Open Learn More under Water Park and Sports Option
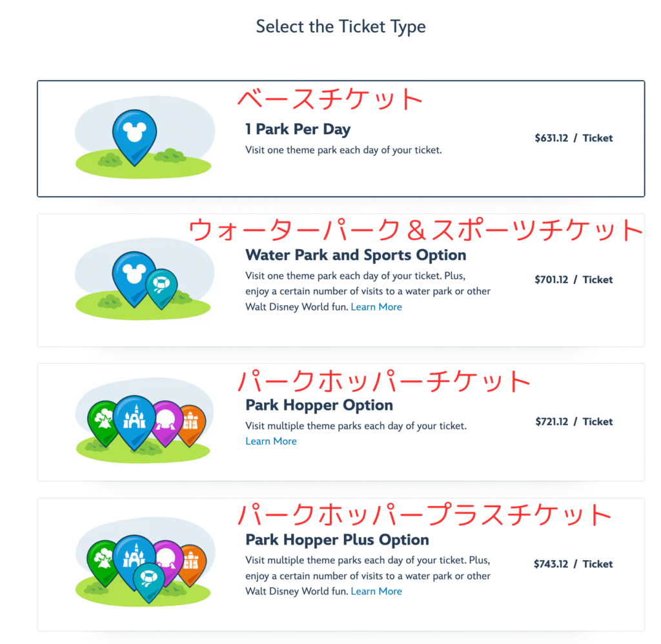Image resolution: width=661 pixels, height=644 pixels. (x=376, y=307)
